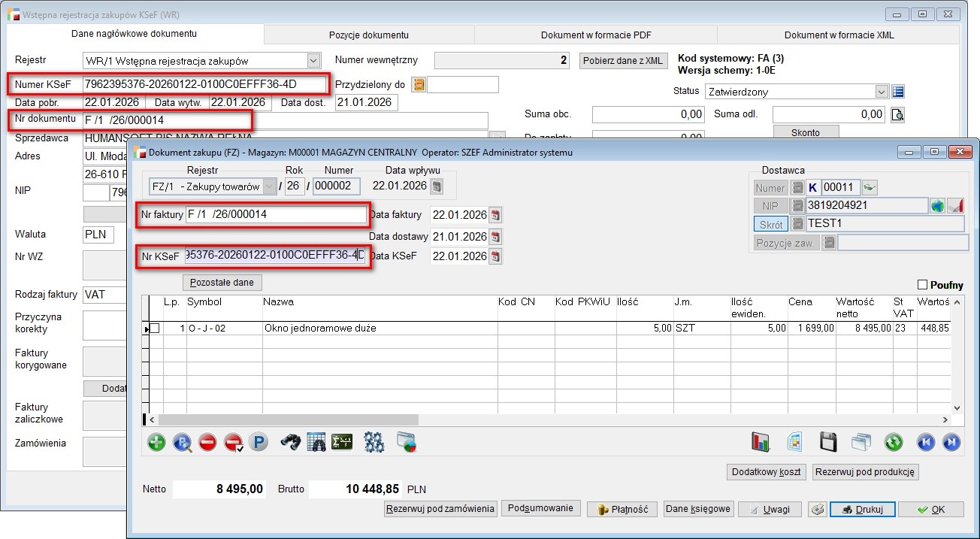Click the globe icon beside the NIP field
This screenshot has width=980, height=539.
point(937,206)
